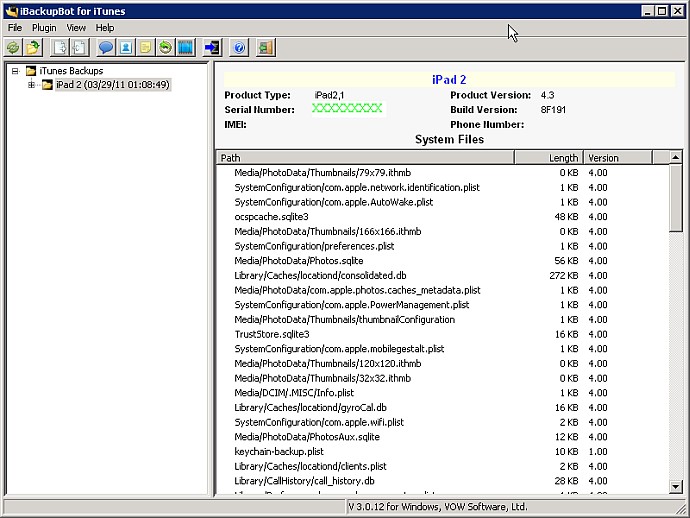This screenshot has width=690, height=518.
Task: Click the 1.00 version cell
Action: (598, 452)
